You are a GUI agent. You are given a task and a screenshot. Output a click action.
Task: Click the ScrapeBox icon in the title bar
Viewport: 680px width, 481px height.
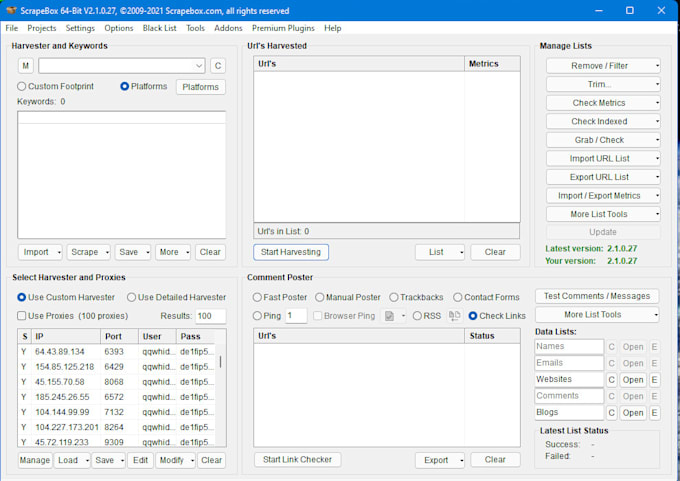coord(11,10)
